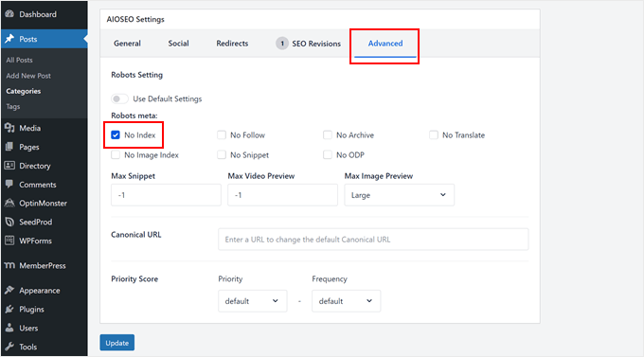Click the Comments bubble icon

coord(9,184)
